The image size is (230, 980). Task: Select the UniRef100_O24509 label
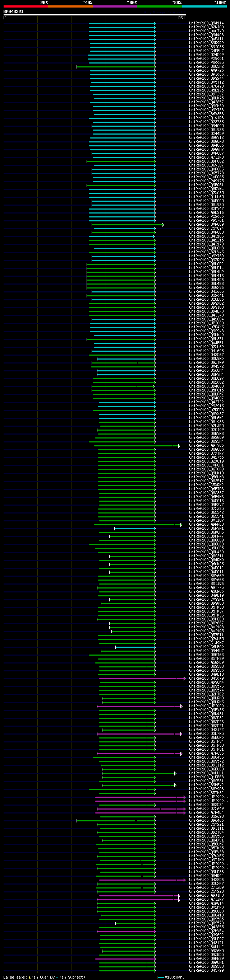pos(206,55)
